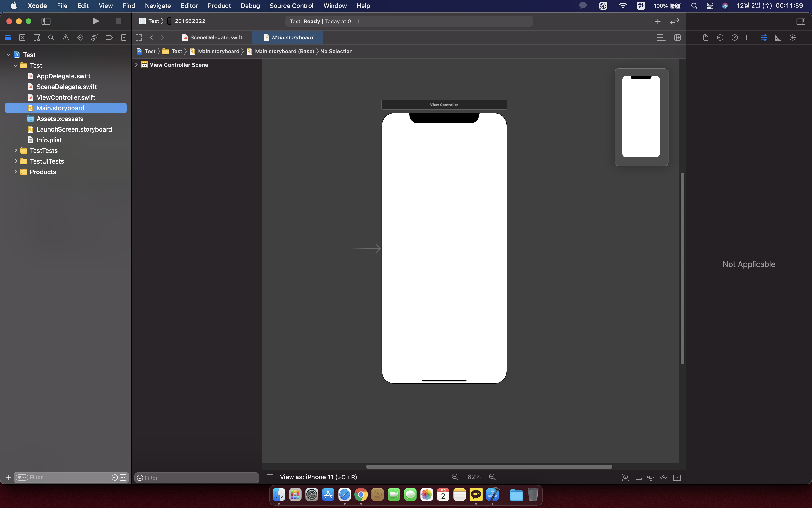The image size is (812, 508).
Task: Toggle document outline panel button
Action: tap(270, 478)
